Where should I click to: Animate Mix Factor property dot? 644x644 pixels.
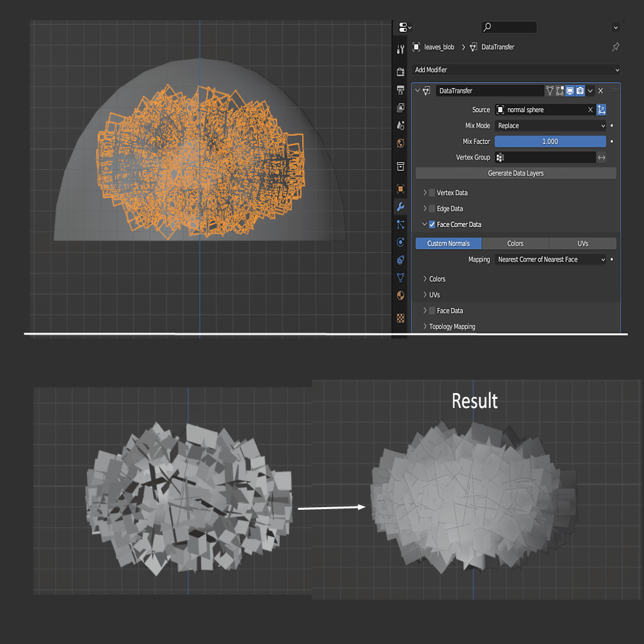pyautogui.click(x=612, y=141)
